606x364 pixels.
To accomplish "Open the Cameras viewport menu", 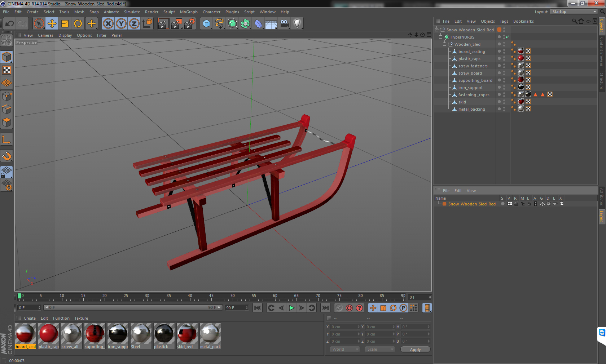I will point(45,35).
